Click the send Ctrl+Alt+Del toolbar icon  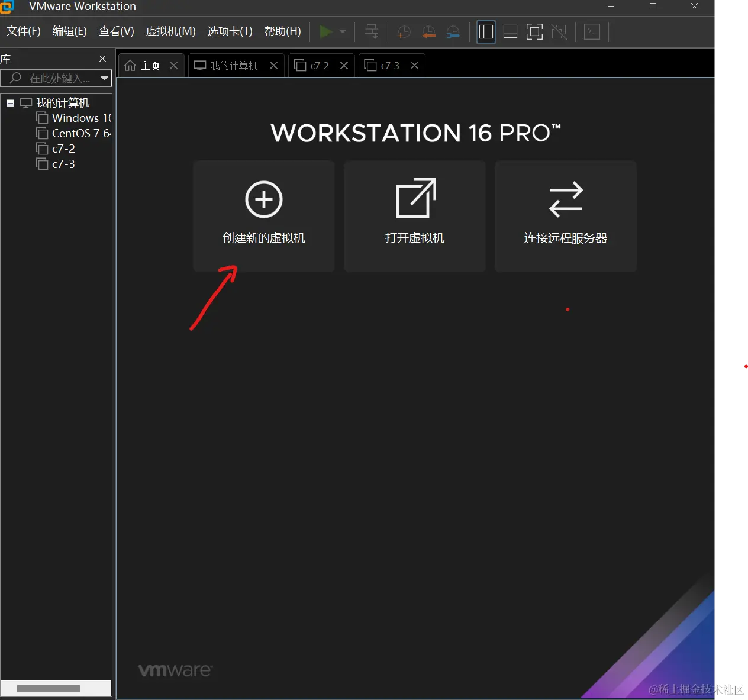[372, 31]
